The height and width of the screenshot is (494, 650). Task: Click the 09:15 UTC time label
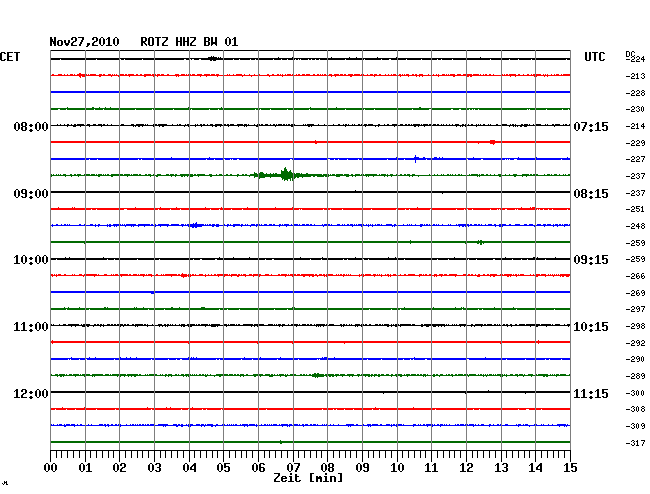(x=591, y=260)
